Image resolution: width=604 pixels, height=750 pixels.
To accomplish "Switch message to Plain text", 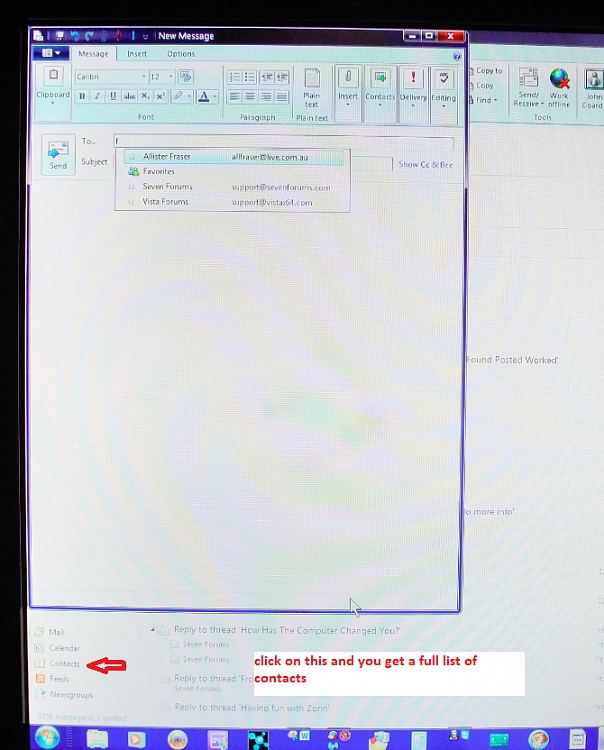I will point(312,88).
